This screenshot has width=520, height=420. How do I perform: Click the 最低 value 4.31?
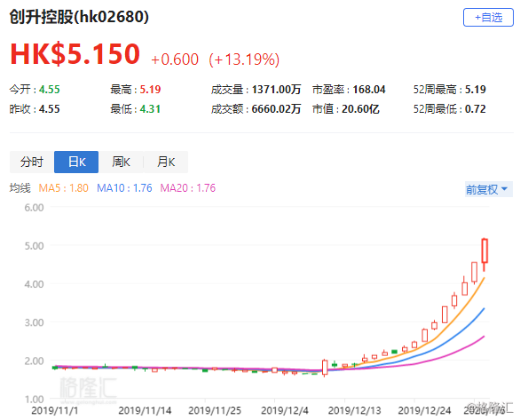click(x=150, y=109)
